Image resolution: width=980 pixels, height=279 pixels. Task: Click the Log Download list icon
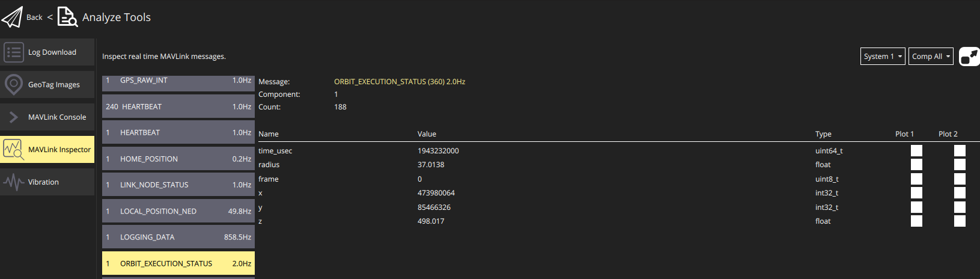coord(14,52)
